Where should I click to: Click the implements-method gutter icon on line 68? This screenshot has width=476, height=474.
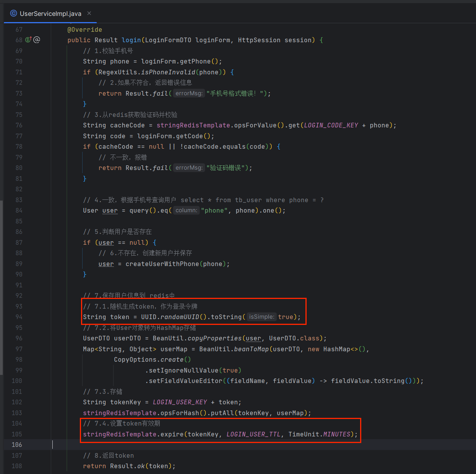pos(28,39)
